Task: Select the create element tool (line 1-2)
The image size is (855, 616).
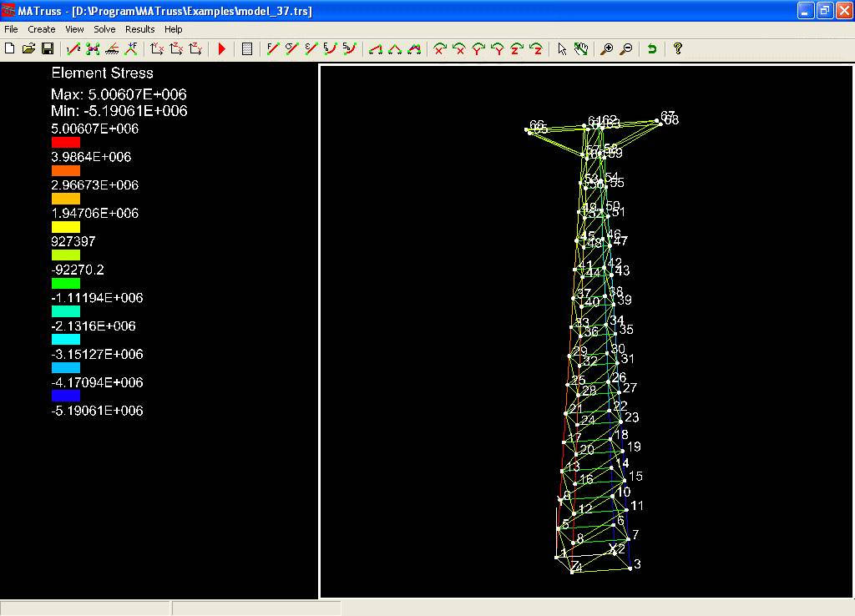Action: [73, 49]
